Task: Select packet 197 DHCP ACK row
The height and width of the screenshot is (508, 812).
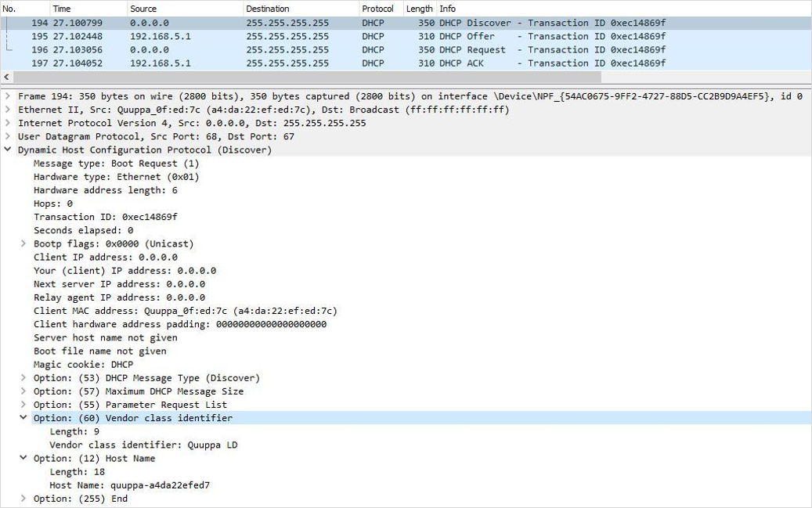Action: (x=406, y=63)
